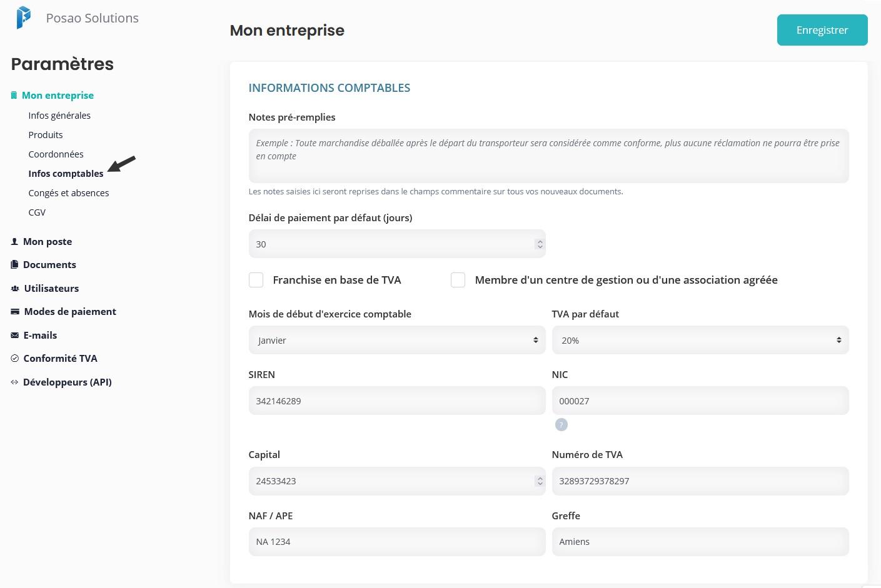881x588 pixels.
Task: Click the checkmark icon for Conformité TVA
Action: pyautogui.click(x=15, y=359)
